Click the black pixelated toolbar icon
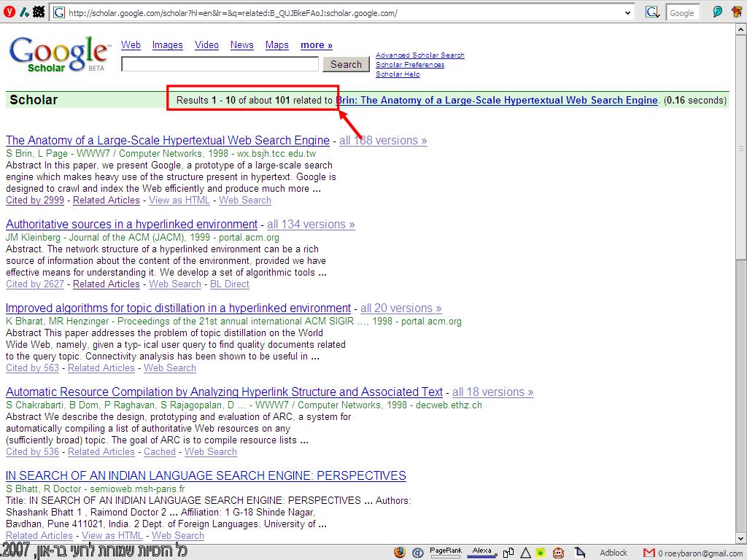Viewport: 747px width, 560px height. pyautogui.click(x=39, y=12)
